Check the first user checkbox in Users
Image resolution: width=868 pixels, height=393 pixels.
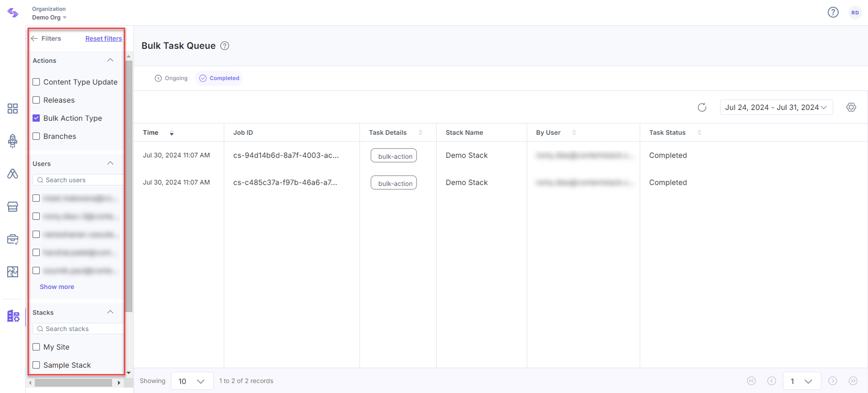pyautogui.click(x=36, y=198)
